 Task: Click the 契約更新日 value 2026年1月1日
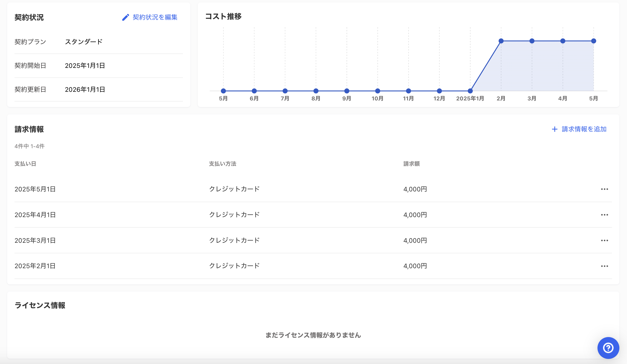[x=85, y=89]
